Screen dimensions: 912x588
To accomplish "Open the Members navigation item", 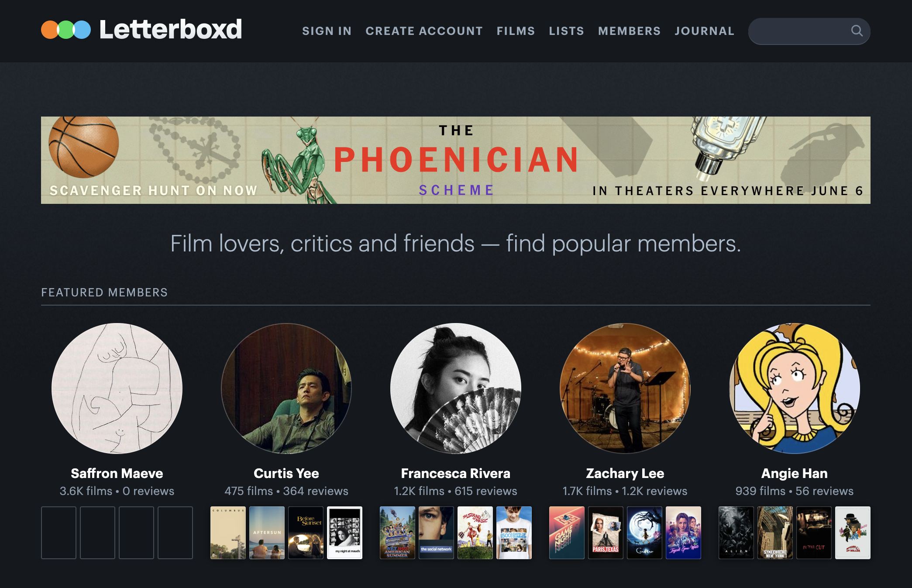I will (630, 31).
